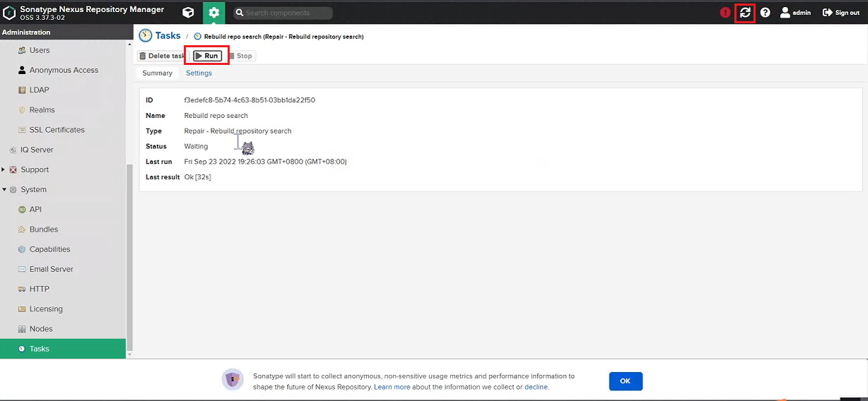Run the Rebuild repo search task
This screenshot has width=868, height=401.
pyautogui.click(x=207, y=56)
